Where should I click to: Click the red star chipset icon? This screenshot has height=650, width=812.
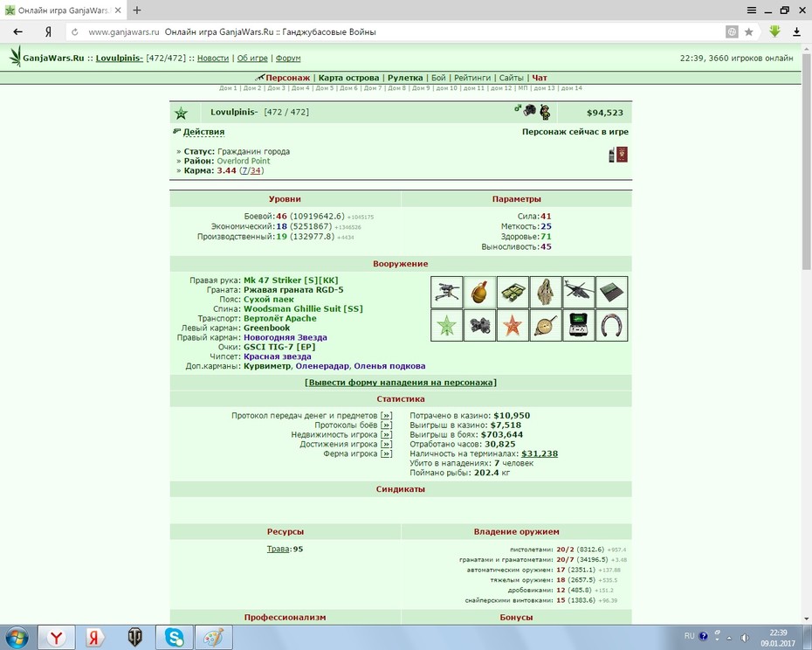tap(513, 326)
